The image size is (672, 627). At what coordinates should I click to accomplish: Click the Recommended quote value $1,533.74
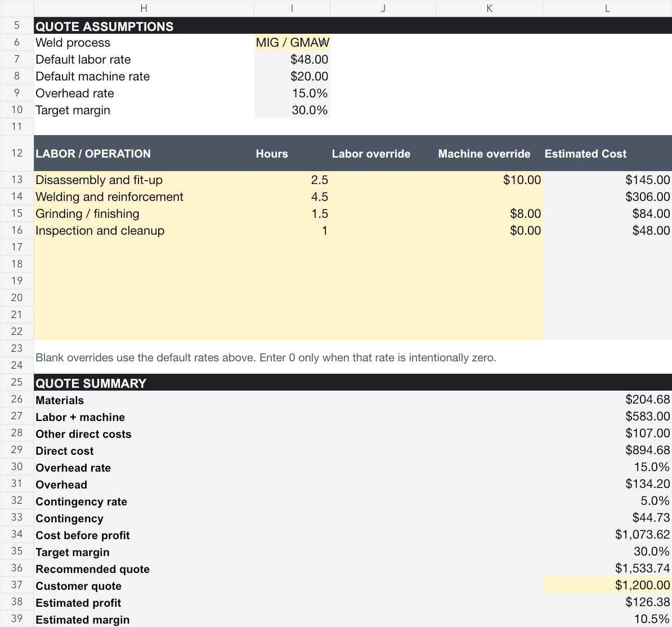pyautogui.click(x=607, y=568)
